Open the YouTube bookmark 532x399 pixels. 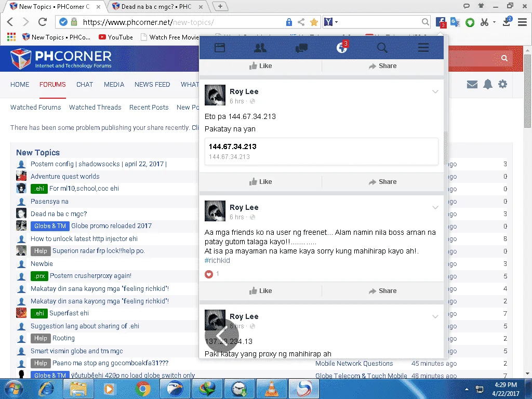[x=116, y=37]
